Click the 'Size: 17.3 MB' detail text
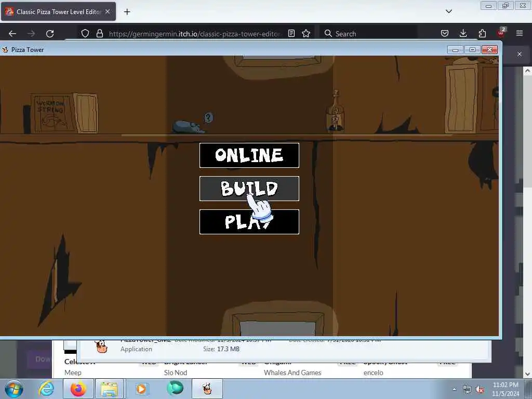Viewport: 532px width, 399px height. 221,349
